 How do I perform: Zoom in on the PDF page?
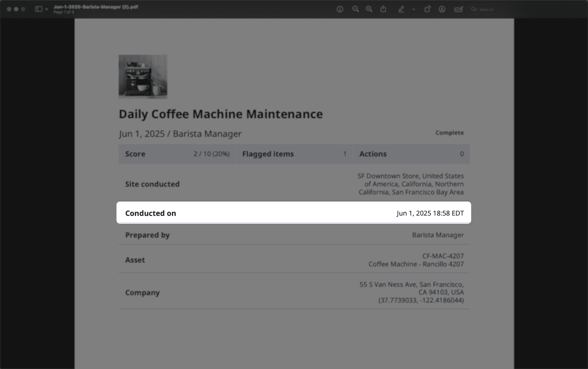point(369,9)
